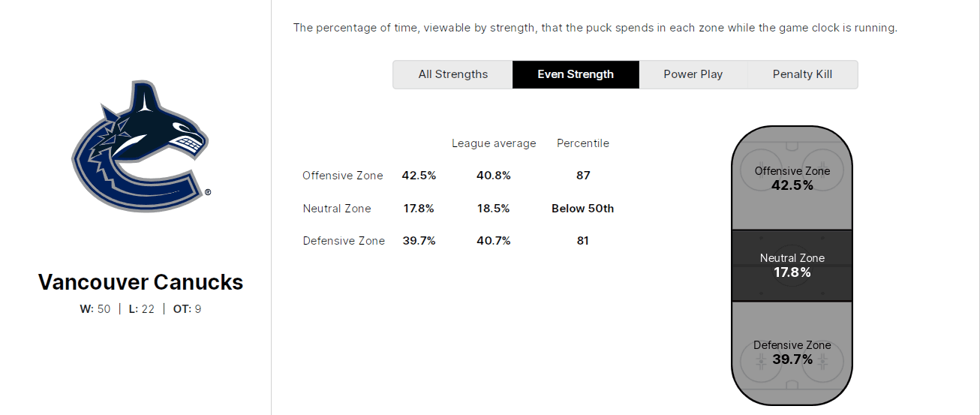
Task: Open the Power Play tab
Action: pos(693,74)
